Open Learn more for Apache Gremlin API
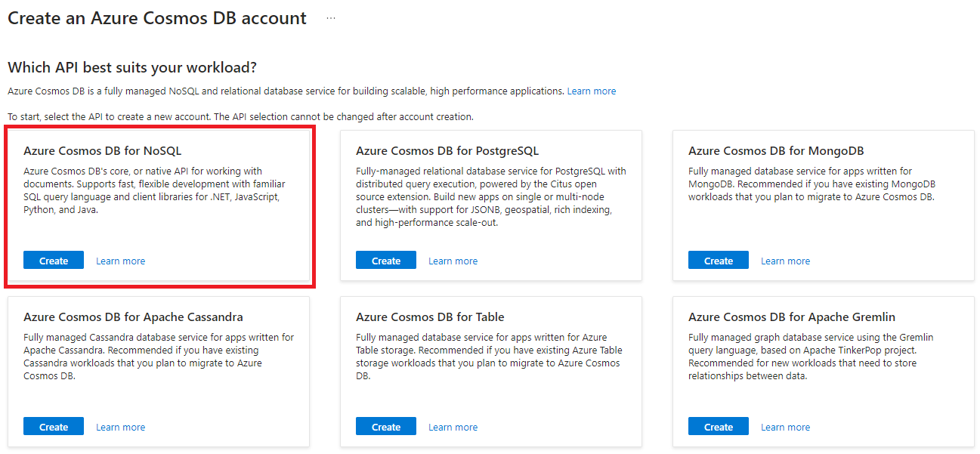980x454 pixels. pos(785,427)
